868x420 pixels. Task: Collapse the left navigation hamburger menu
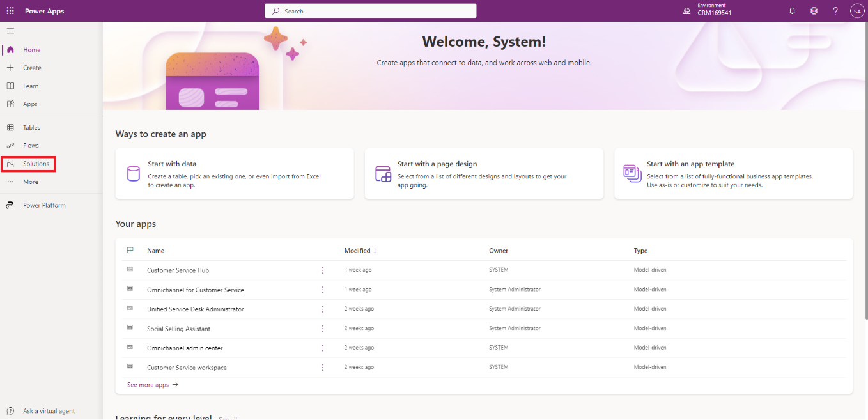10,31
